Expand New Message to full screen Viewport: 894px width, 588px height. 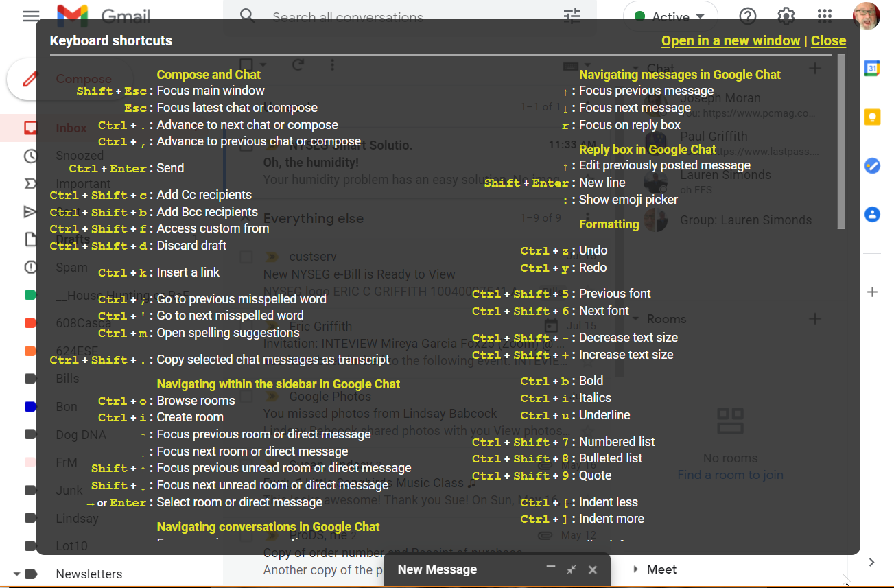click(x=572, y=569)
